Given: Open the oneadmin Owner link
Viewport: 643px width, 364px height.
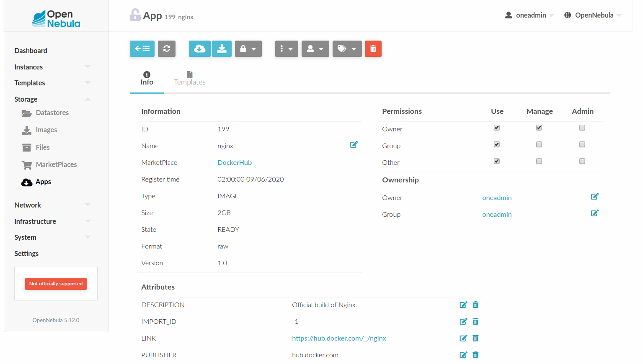Looking at the screenshot, I should pos(497,197).
